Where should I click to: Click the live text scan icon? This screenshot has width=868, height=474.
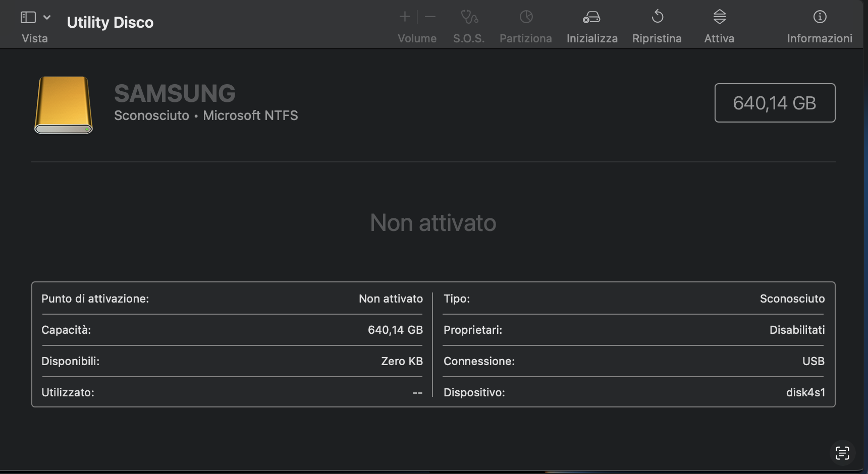click(842, 453)
